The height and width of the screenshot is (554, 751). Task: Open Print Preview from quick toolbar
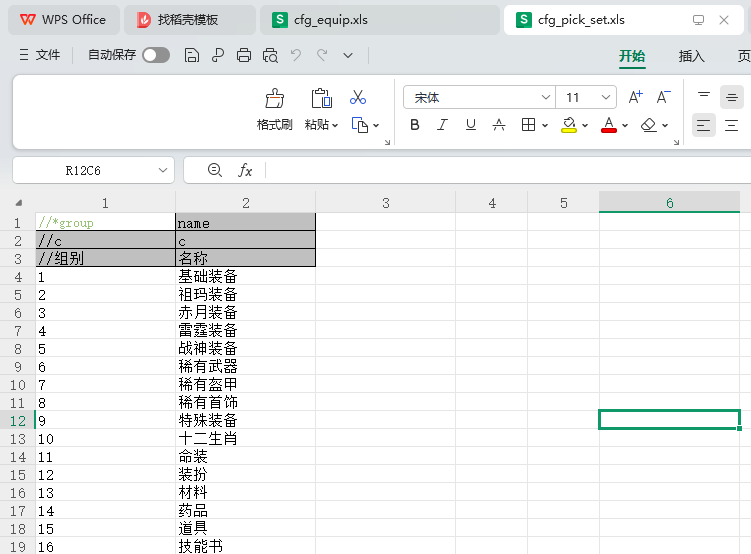tap(270, 56)
